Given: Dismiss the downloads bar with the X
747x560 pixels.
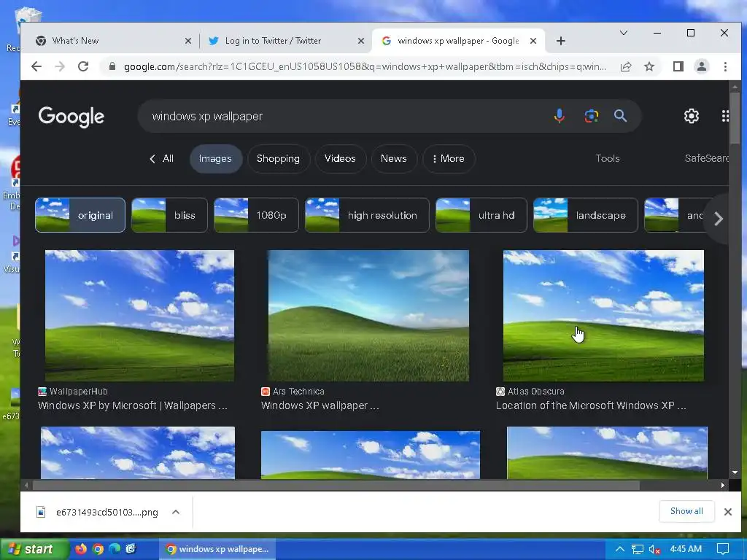Looking at the screenshot, I should [x=728, y=512].
